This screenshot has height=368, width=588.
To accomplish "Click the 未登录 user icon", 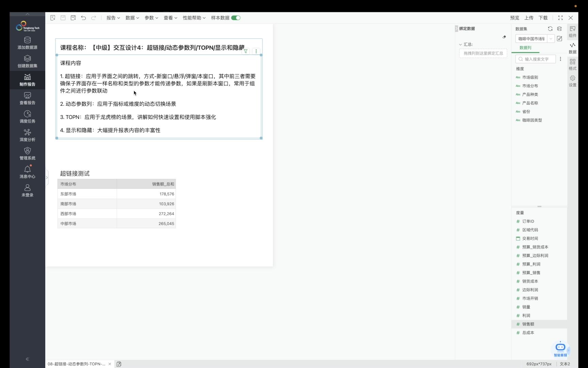I will click(27, 190).
